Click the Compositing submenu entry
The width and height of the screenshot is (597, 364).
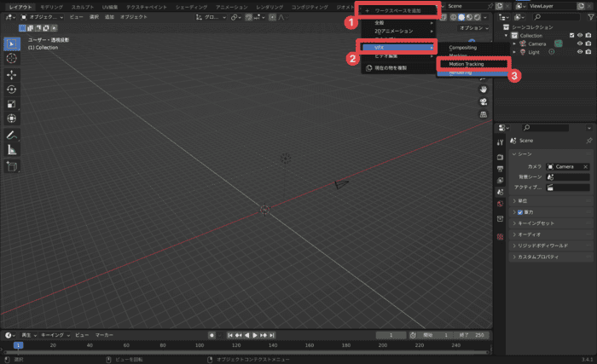(463, 48)
